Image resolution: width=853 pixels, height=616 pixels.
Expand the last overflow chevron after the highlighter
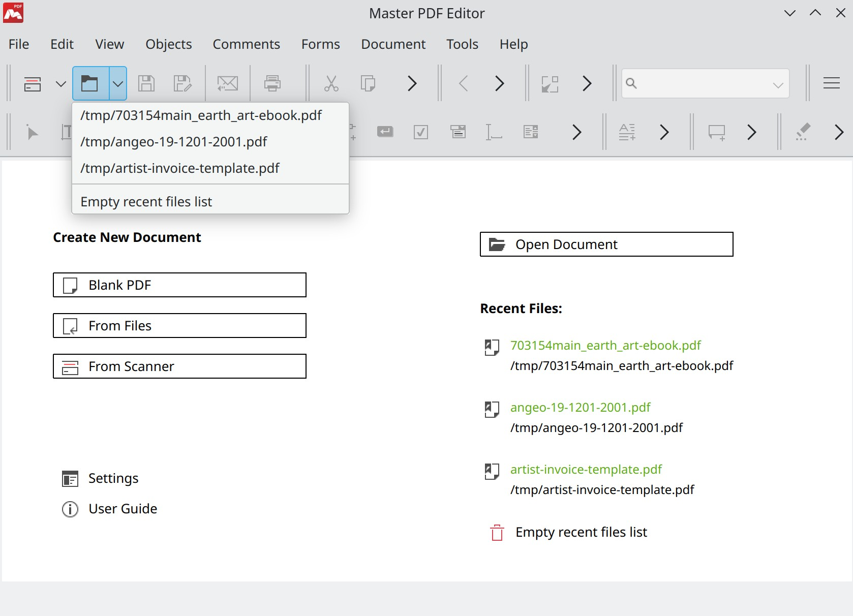point(839,132)
